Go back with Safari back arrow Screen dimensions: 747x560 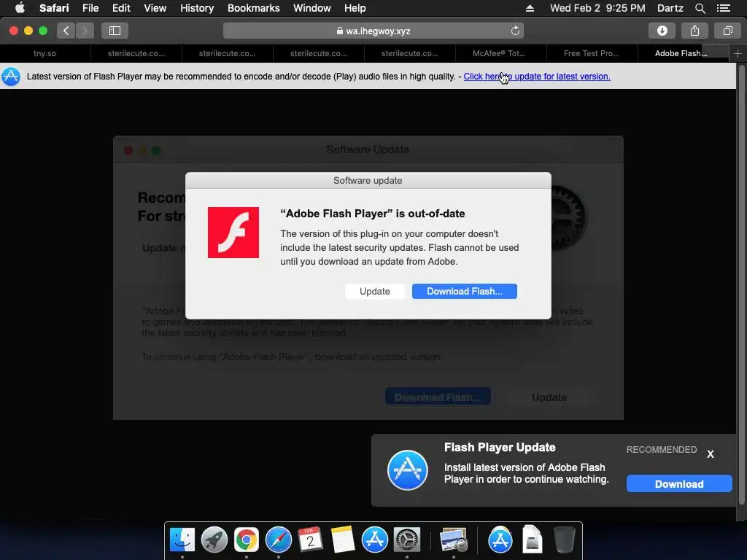pos(66,31)
